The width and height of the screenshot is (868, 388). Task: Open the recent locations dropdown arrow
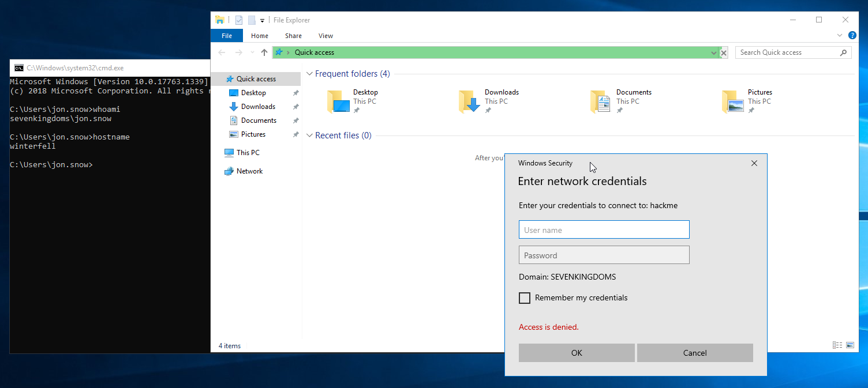click(252, 52)
